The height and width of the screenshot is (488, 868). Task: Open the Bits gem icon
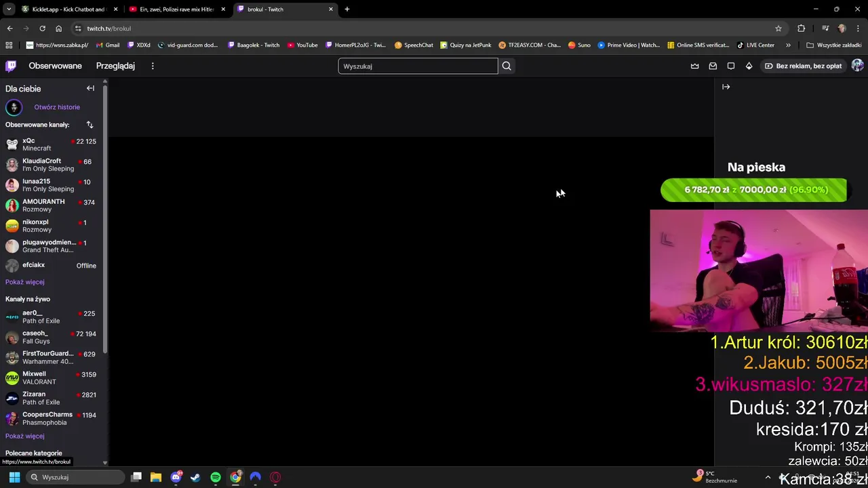click(749, 66)
